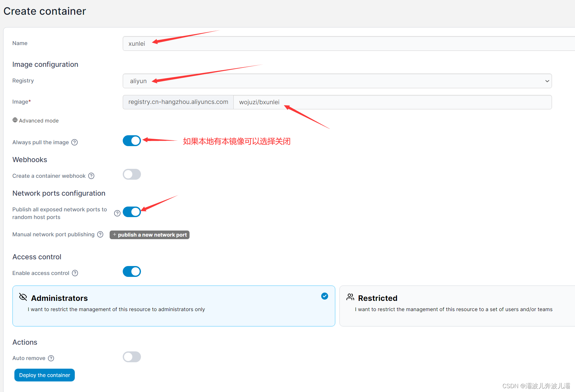Click the Administrators crossed-eye icon
This screenshot has height=392, width=575.
tap(23, 297)
